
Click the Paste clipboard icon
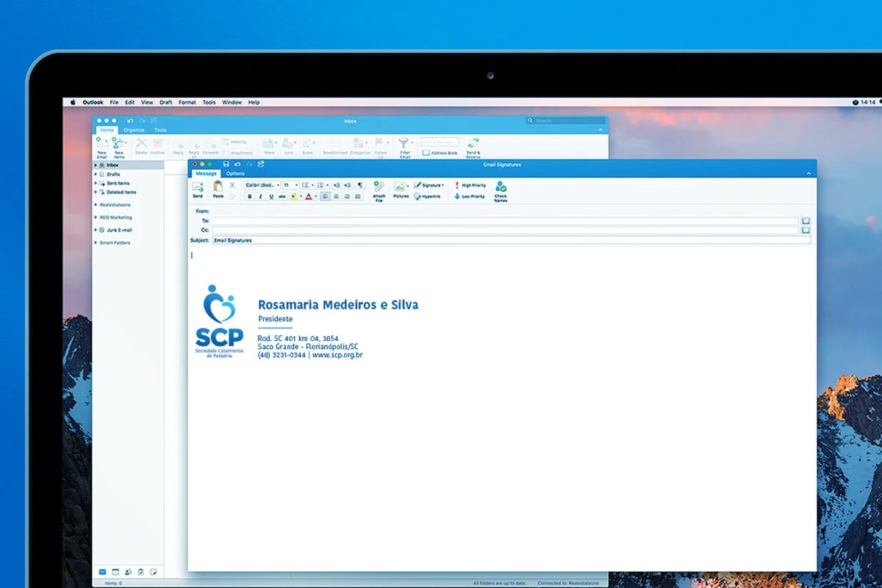click(218, 187)
